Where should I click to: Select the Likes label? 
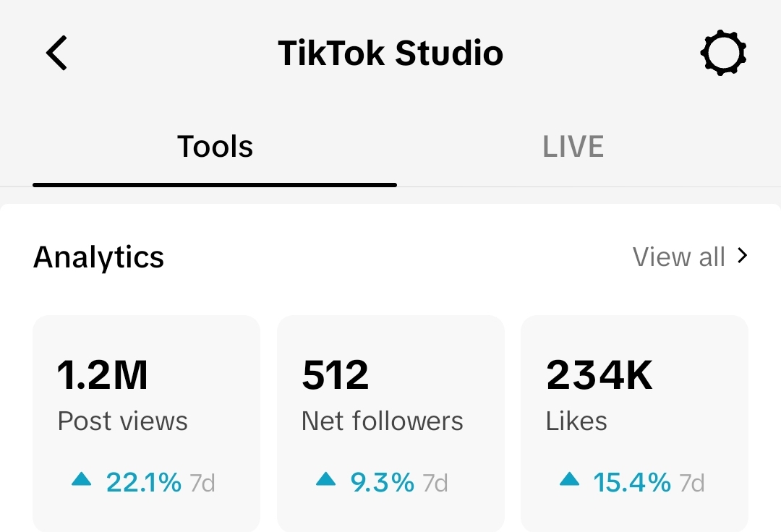coord(576,421)
